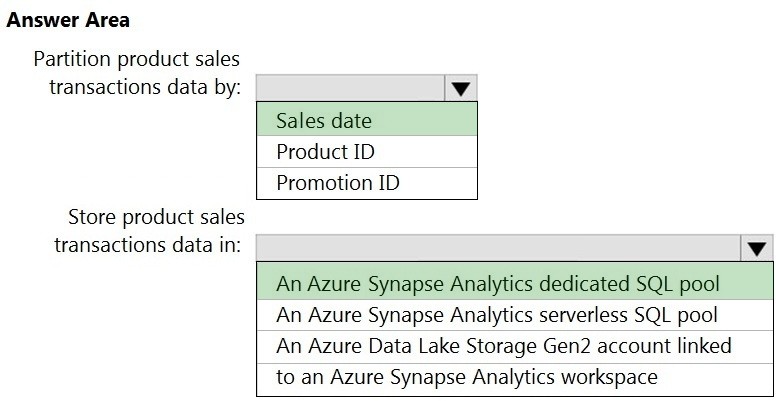Click the black arrow on the storage dropdown

[x=757, y=248]
